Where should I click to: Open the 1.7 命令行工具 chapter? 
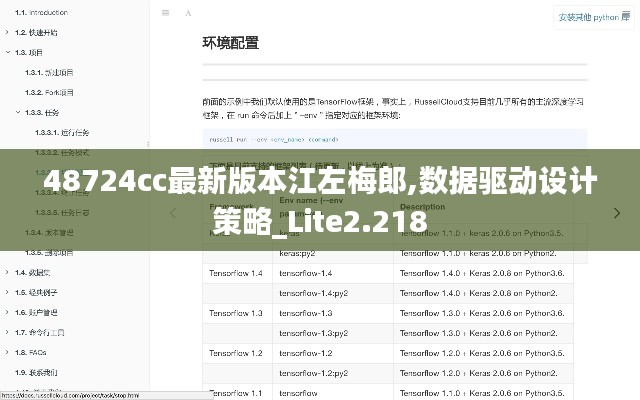40,333
